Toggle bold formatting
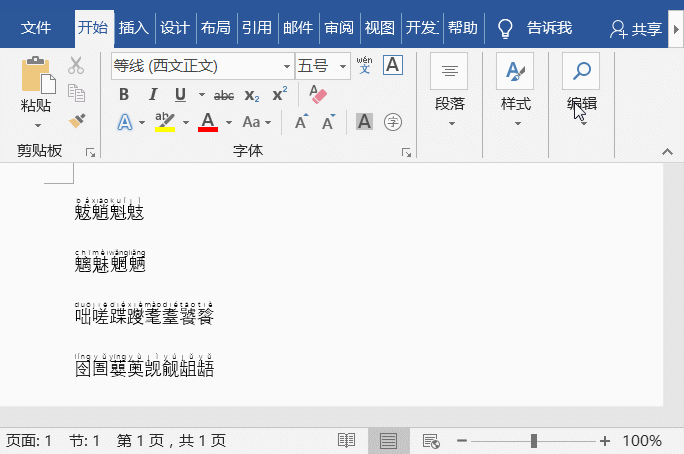This screenshot has width=684, height=454. [124, 94]
